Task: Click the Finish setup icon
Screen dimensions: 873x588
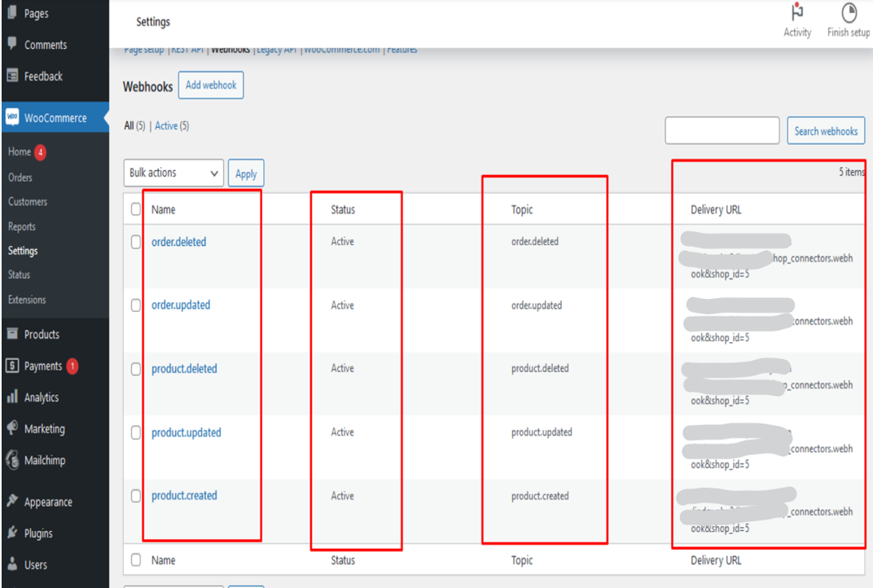Action: pyautogui.click(x=848, y=11)
